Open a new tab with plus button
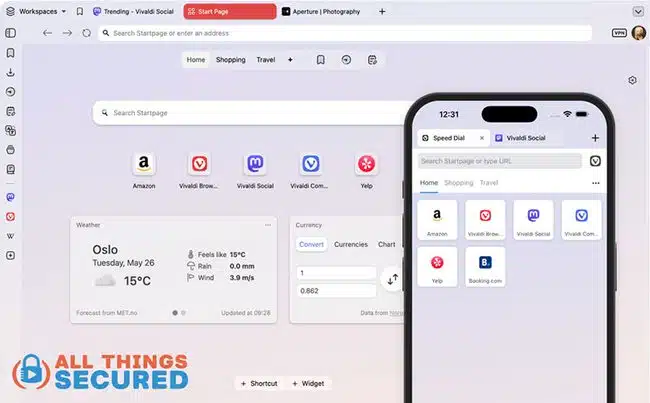Screen dimensions: 650x403 [x=382, y=12]
